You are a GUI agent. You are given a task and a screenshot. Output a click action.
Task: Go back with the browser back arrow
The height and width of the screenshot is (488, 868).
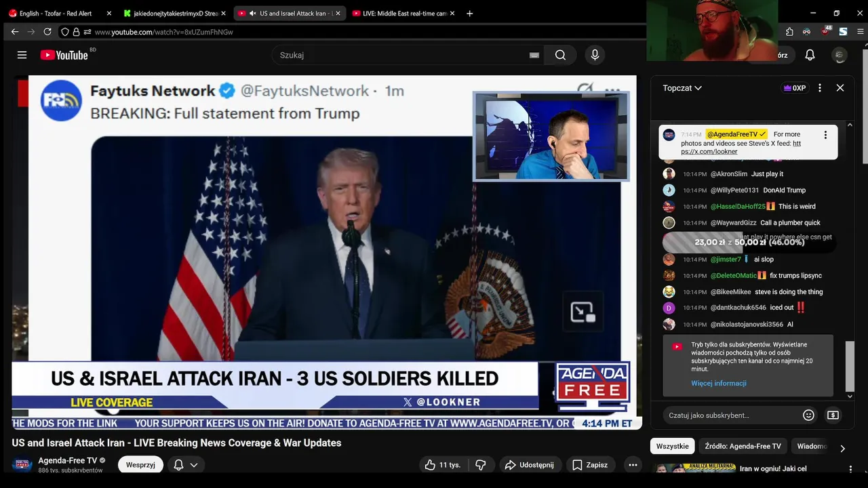[15, 32]
